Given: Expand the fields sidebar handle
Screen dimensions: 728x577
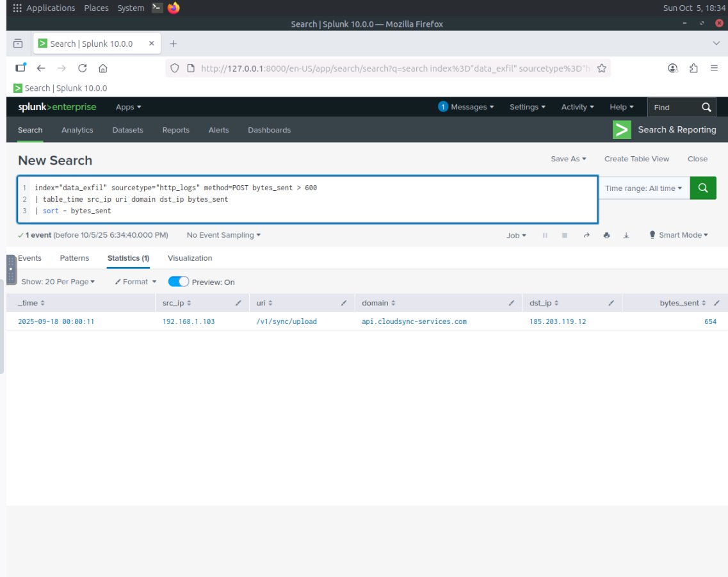Looking at the screenshot, I should click(11, 269).
